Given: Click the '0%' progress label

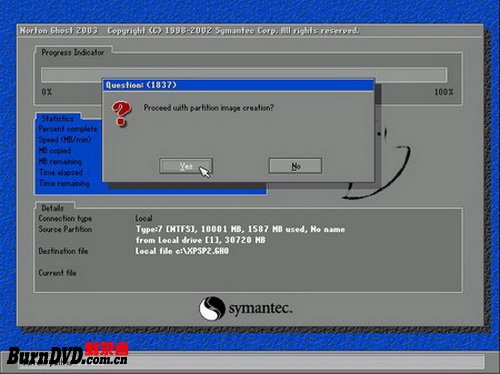Looking at the screenshot, I should (47, 92).
